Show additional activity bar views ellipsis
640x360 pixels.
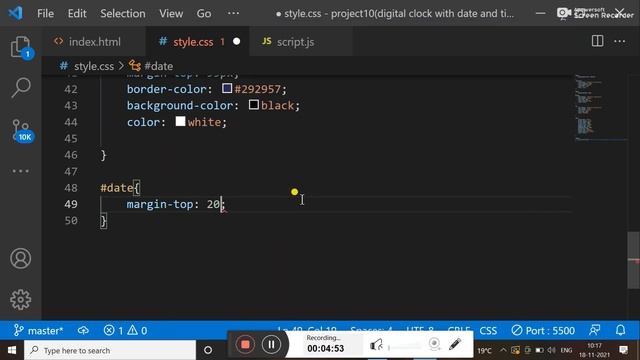[x=21, y=171]
